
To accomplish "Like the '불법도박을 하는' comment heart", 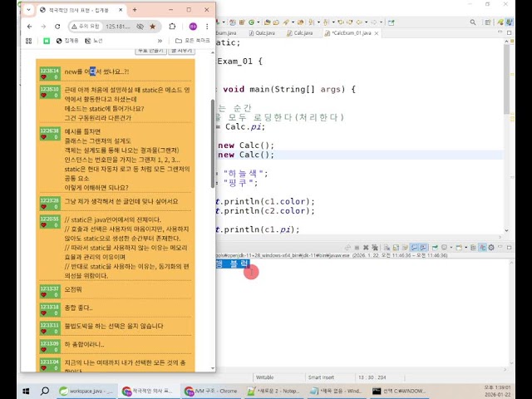I will [44, 332].
